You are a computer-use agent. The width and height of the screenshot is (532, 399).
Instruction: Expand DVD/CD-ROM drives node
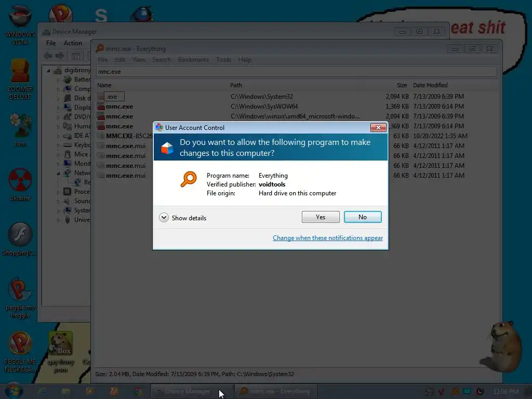point(58,117)
